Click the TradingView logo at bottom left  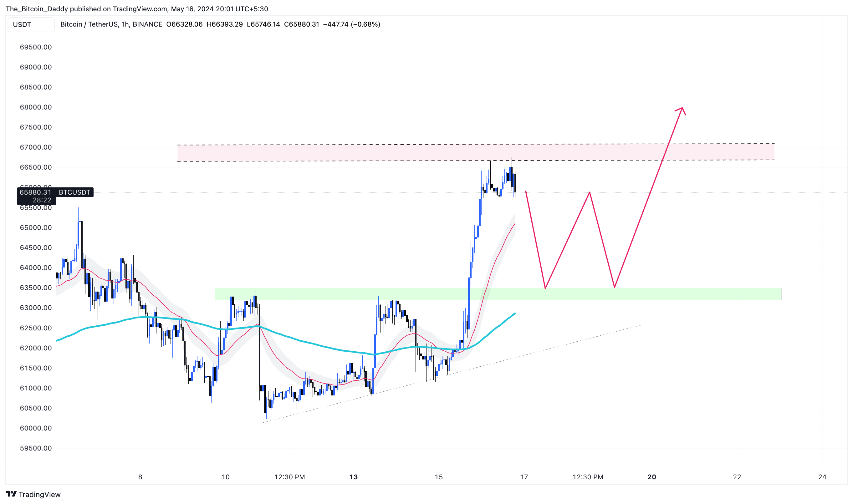33,495
